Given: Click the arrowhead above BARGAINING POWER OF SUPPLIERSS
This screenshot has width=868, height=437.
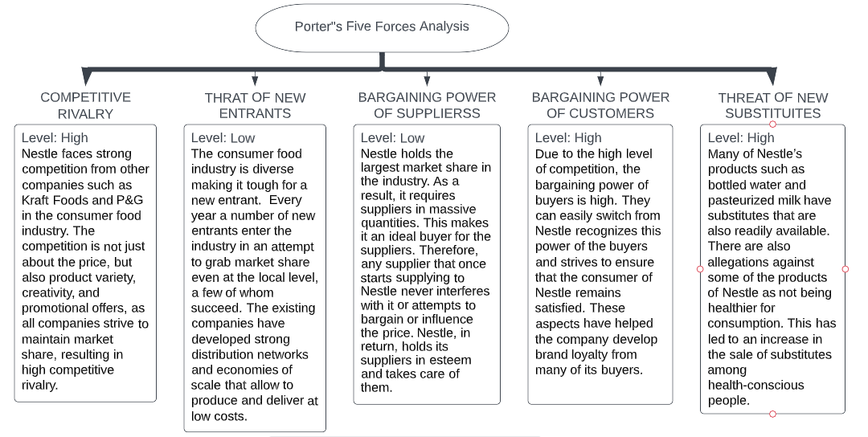Looking at the screenshot, I should (427, 80).
